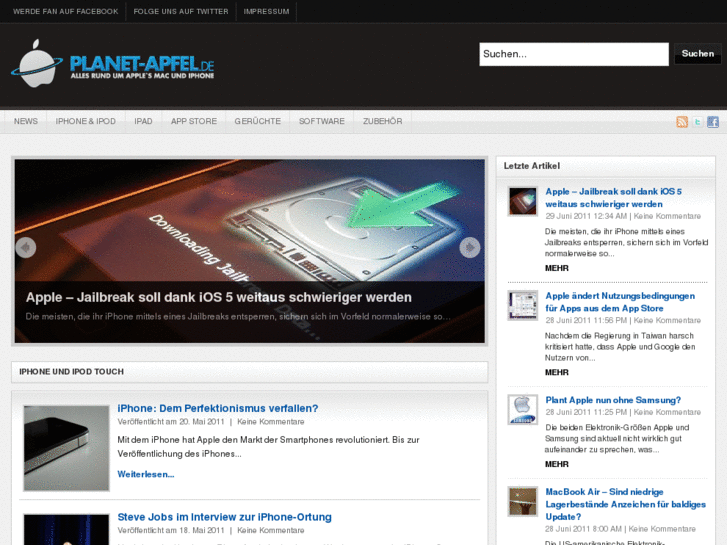
Task: Click Keine Kommentare beside 28 Juni 11:56 PM
Action: [667, 321]
